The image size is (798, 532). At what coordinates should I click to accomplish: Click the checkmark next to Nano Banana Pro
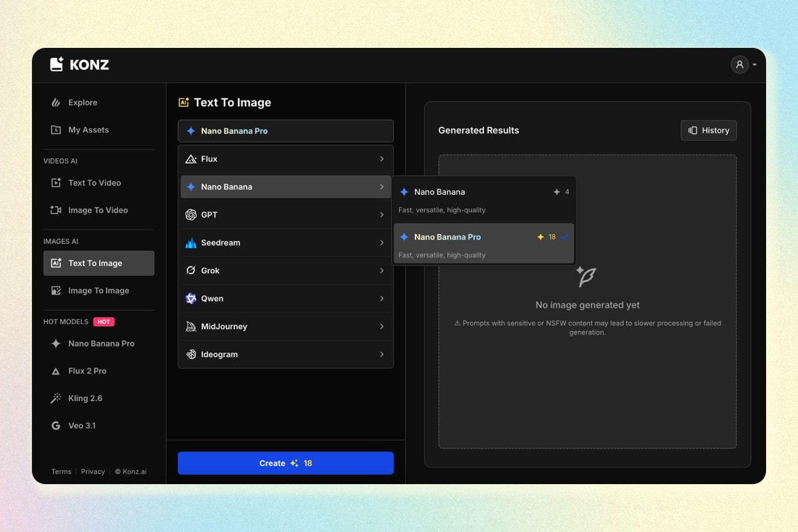565,237
